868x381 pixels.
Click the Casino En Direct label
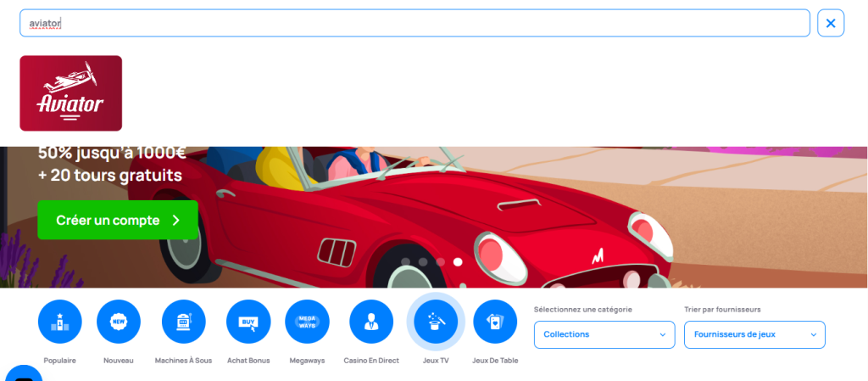(x=371, y=361)
